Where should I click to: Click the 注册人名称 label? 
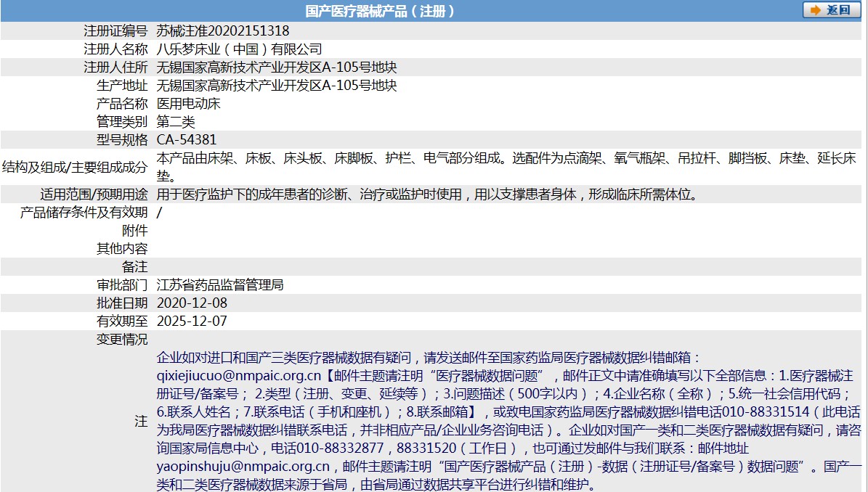point(115,49)
